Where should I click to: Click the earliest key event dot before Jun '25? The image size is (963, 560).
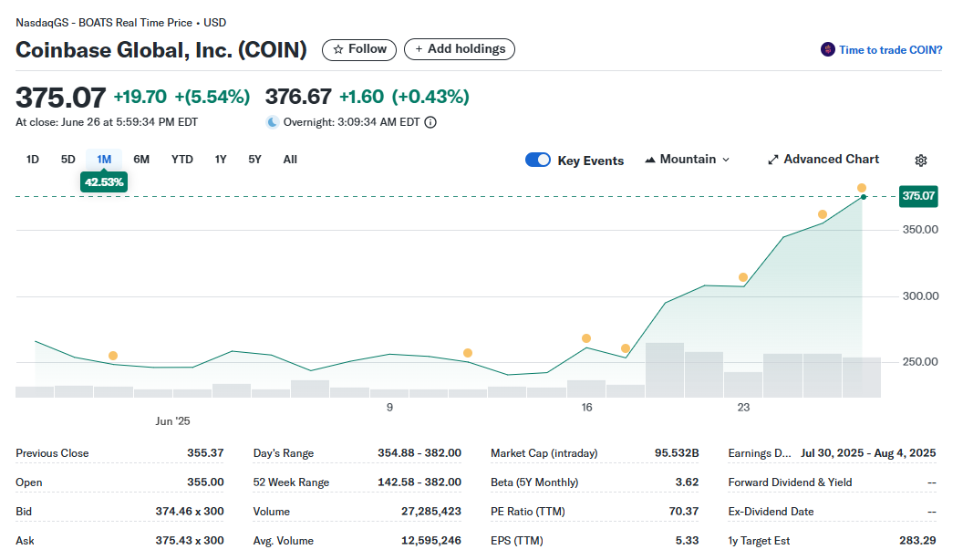(113, 356)
